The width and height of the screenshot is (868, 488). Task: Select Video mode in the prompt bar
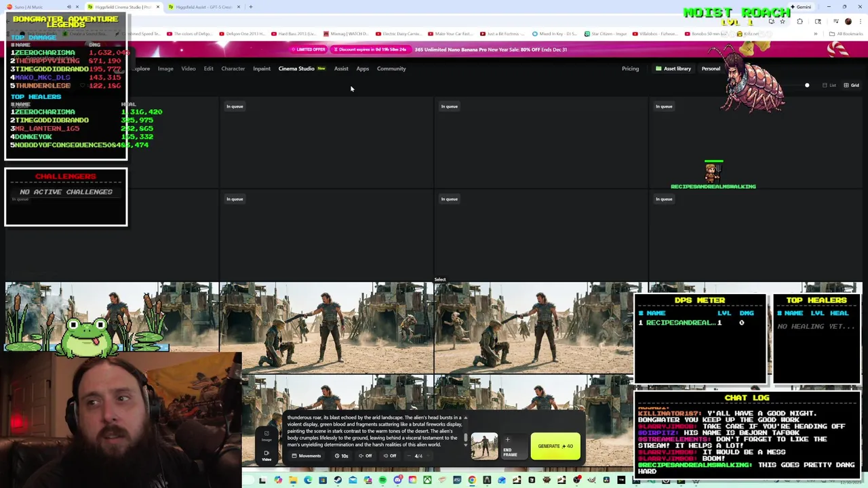[267, 455]
